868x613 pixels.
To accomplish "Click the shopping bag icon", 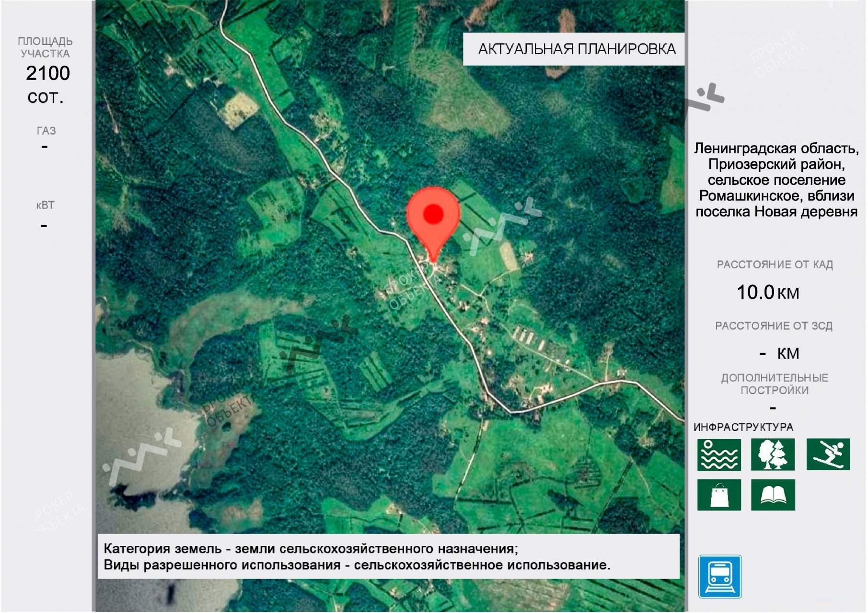I will click(718, 495).
